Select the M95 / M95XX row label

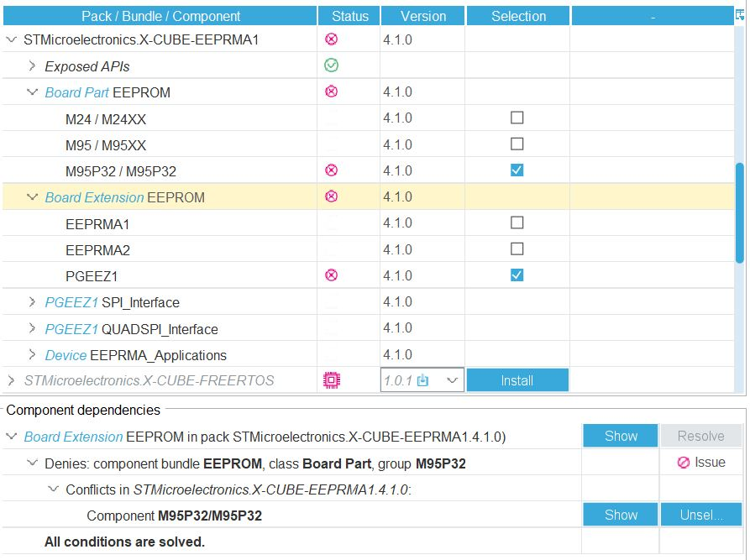[106, 145]
